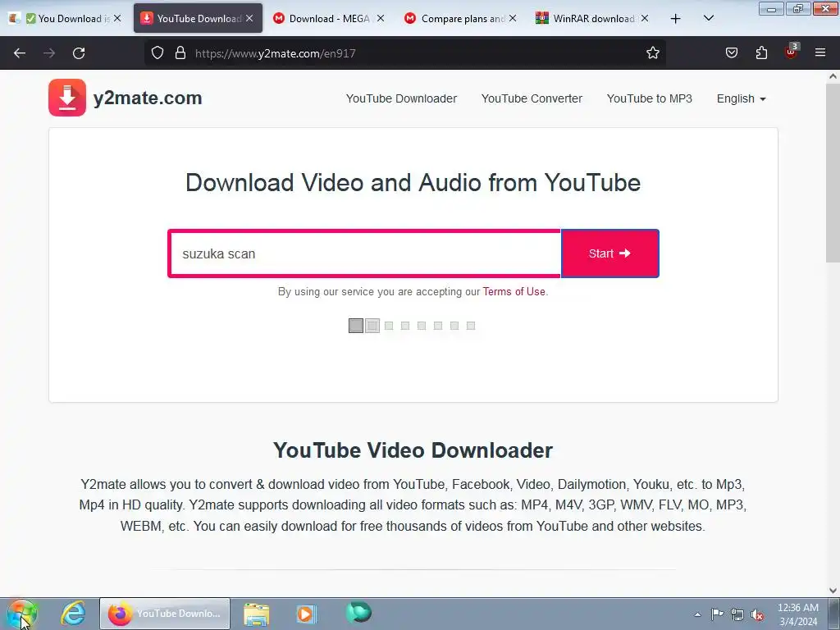Show hidden system tray icons
The width and height of the screenshot is (840, 630).
[x=697, y=614]
